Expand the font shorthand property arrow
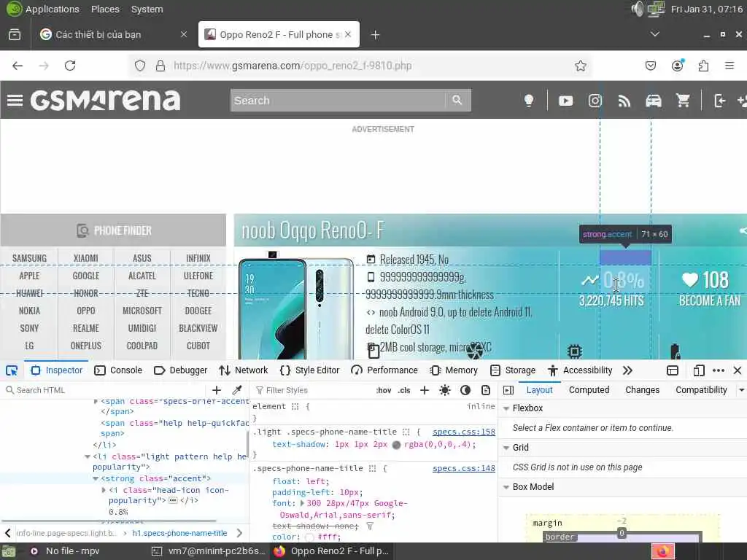The image size is (747, 560). click(301, 503)
